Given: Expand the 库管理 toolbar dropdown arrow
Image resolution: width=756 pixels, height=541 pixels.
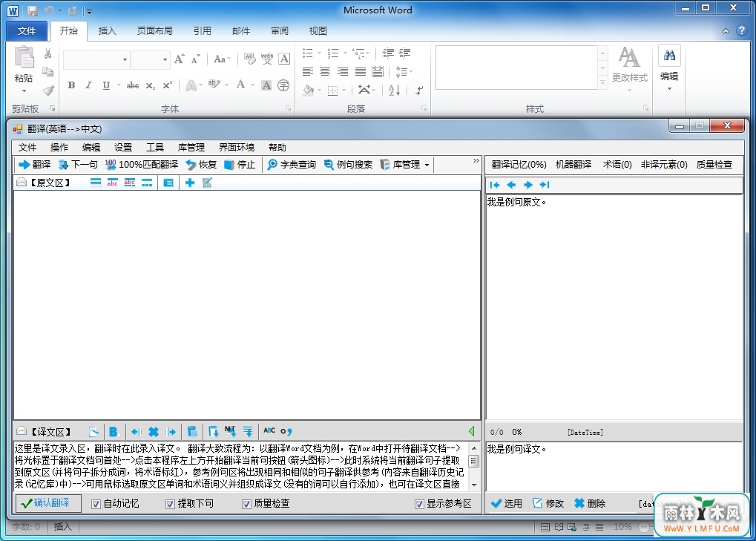Looking at the screenshot, I should [427, 165].
